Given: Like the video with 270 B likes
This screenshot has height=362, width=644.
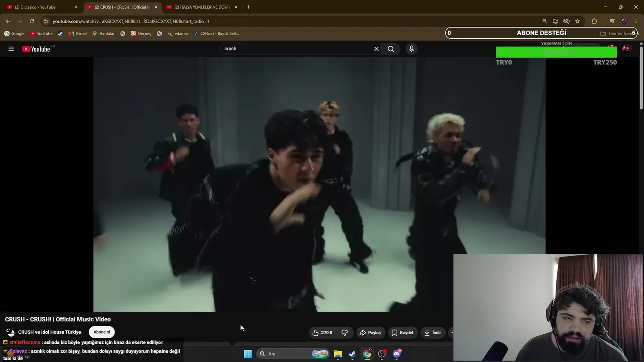Looking at the screenshot, I should 322,332.
